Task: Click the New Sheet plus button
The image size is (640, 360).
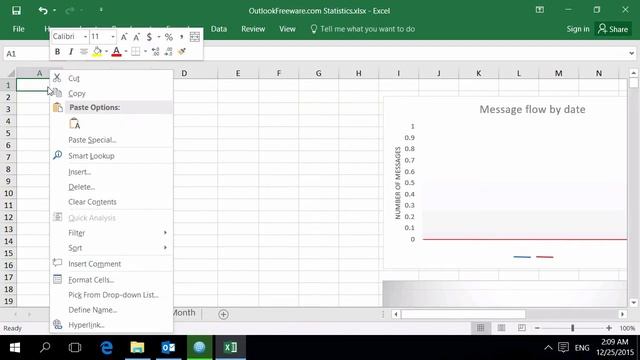Action: (223, 314)
